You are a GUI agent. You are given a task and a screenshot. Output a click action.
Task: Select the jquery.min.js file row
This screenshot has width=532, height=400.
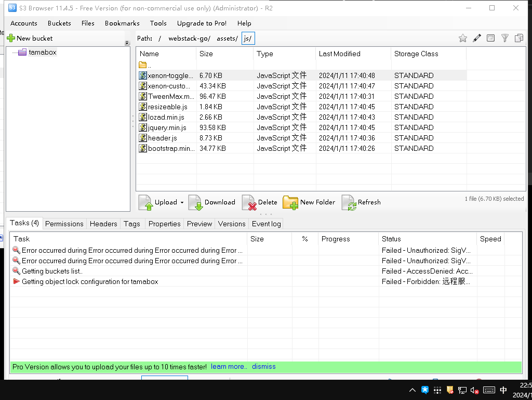point(167,127)
